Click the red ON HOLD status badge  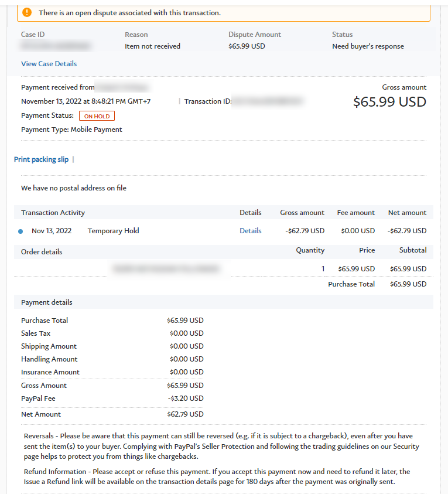pyautogui.click(x=97, y=116)
